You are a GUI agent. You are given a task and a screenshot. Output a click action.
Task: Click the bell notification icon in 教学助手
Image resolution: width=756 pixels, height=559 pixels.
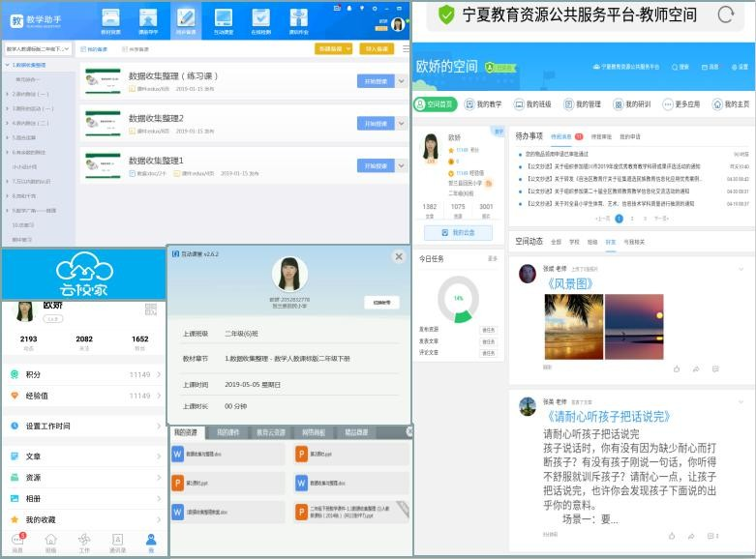click(349, 8)
